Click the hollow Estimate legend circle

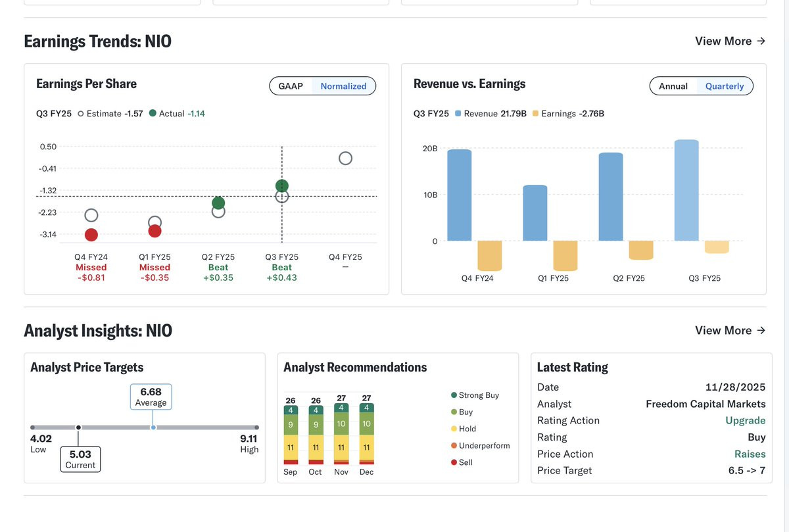[81, 114]
